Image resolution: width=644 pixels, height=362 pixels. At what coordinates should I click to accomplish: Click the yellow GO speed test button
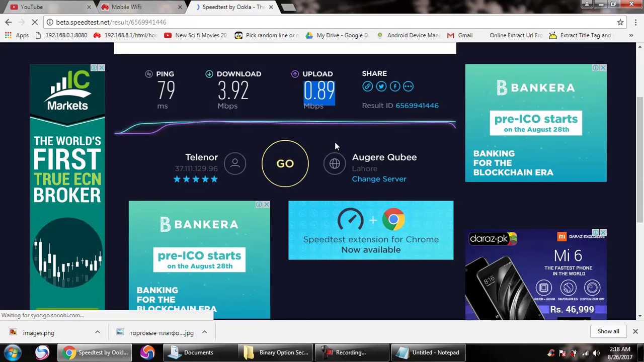tap(285, 163)
